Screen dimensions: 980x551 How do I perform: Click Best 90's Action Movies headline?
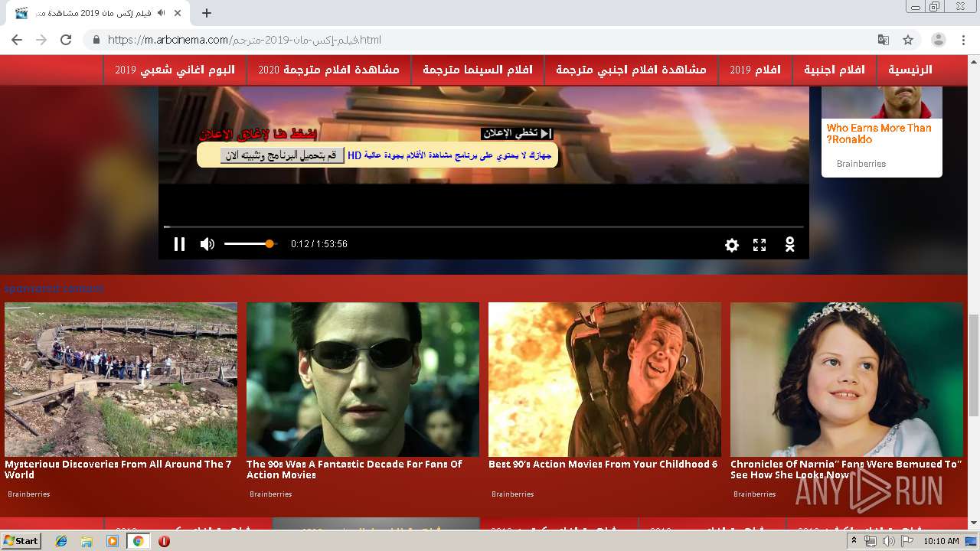tap(603, 464)
